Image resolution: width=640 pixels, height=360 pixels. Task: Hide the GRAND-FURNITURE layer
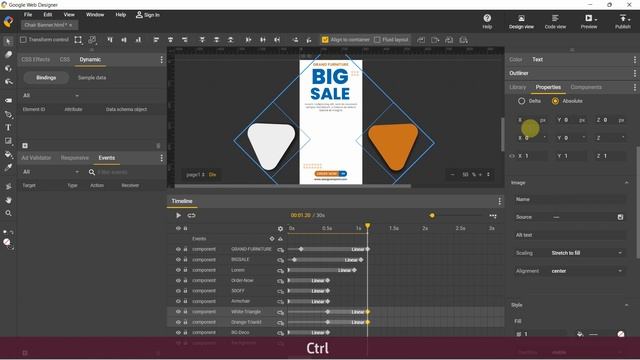click(x=178, y=249)
